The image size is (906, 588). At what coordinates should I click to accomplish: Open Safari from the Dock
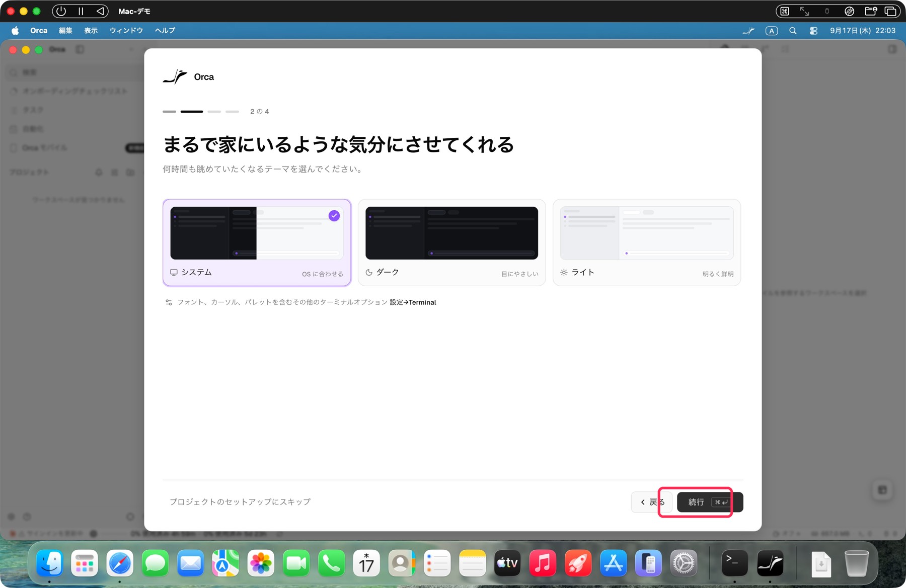click(x=120, y=563)
